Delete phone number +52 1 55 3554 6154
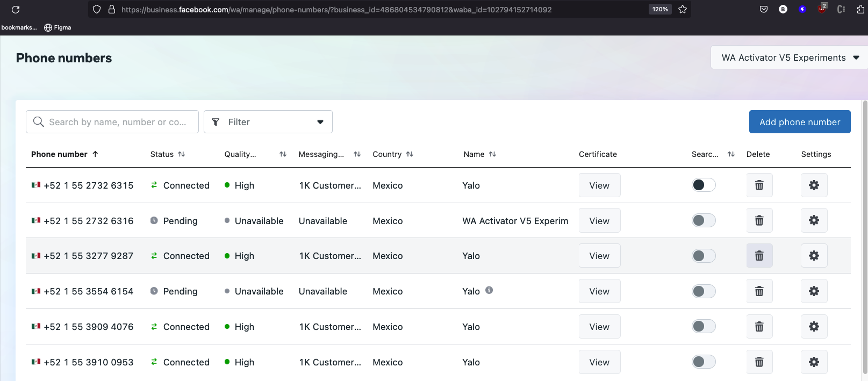This screenshot has width=868, height=381. (x=759, y=291)
